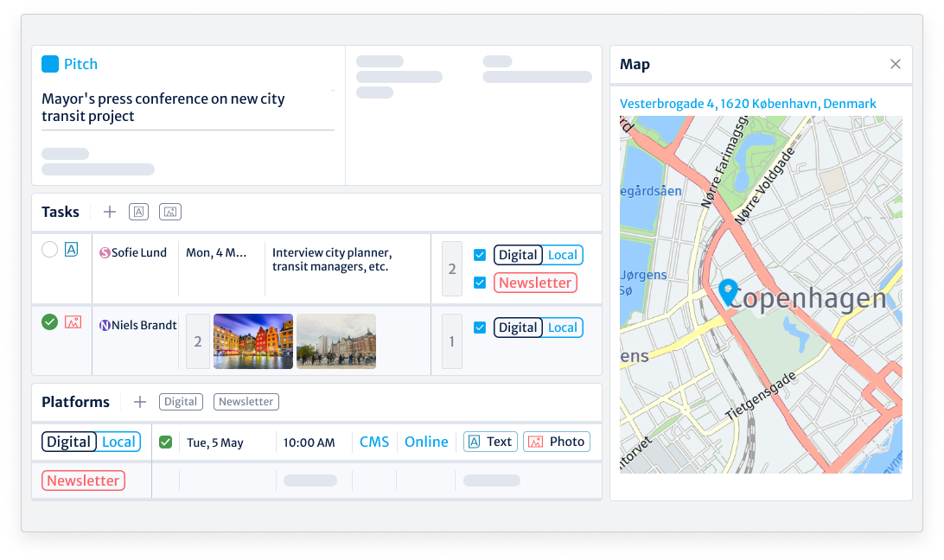Add a new task with plus icon

pos(110,212)
